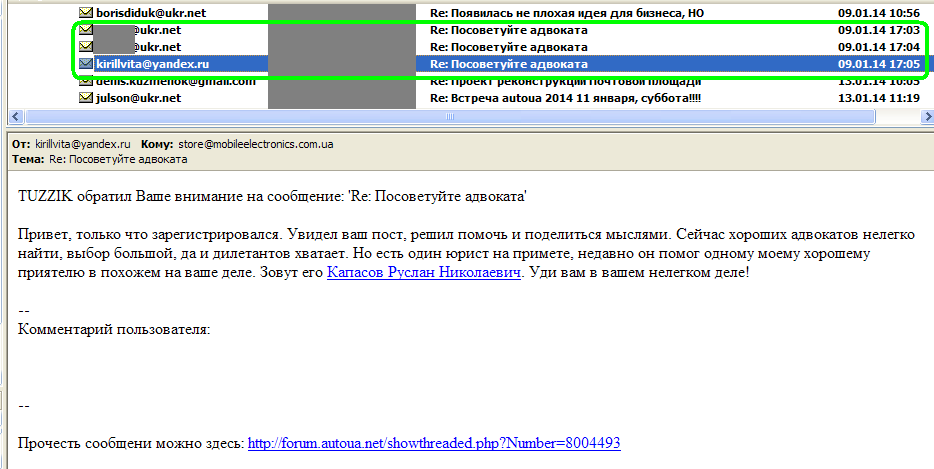Click recipient store@mobileelectronics.com.ua in header
This screenshot has height=469, width=934.
tap(256, 144)
